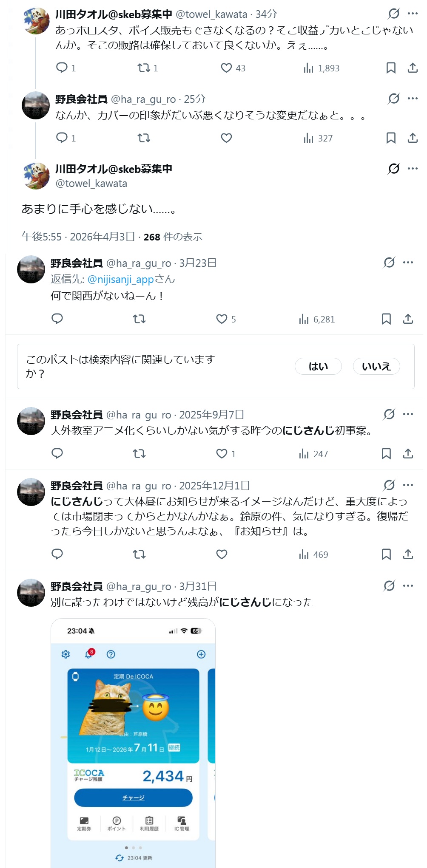Image resolution: width=427 pixels, height=868 pixels.
Task: Open 野良会社員 avatar on 25分 reply
Action: [x=36, y=105]
